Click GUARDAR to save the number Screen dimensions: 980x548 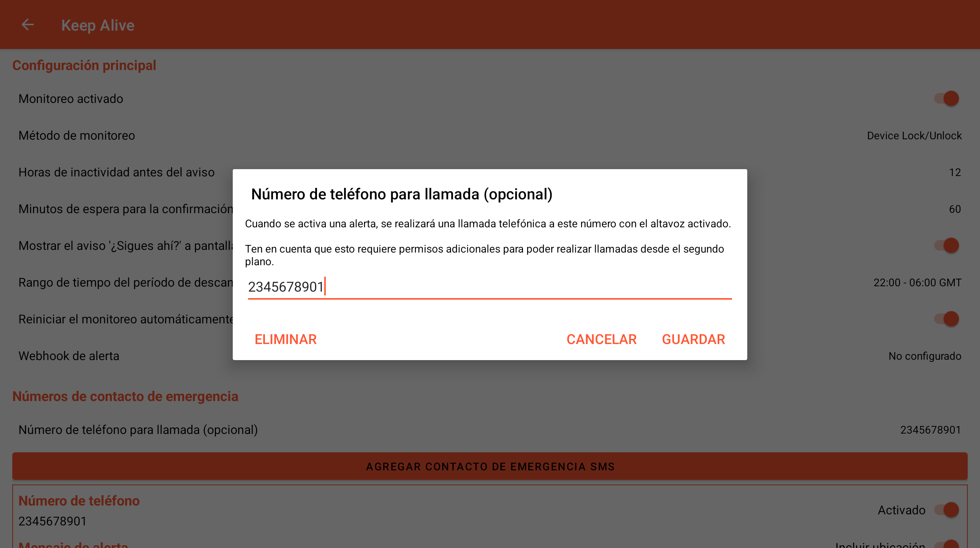pos(693,339)
